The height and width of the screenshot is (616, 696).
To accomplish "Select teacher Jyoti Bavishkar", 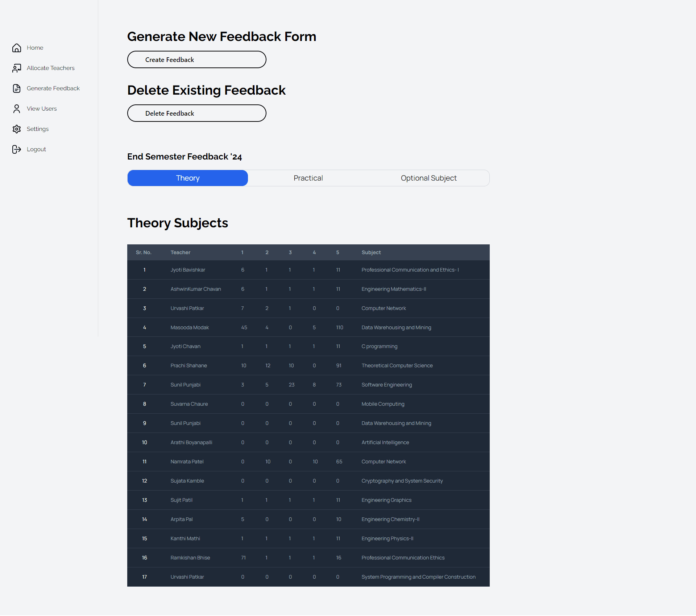I will (188, 270).
